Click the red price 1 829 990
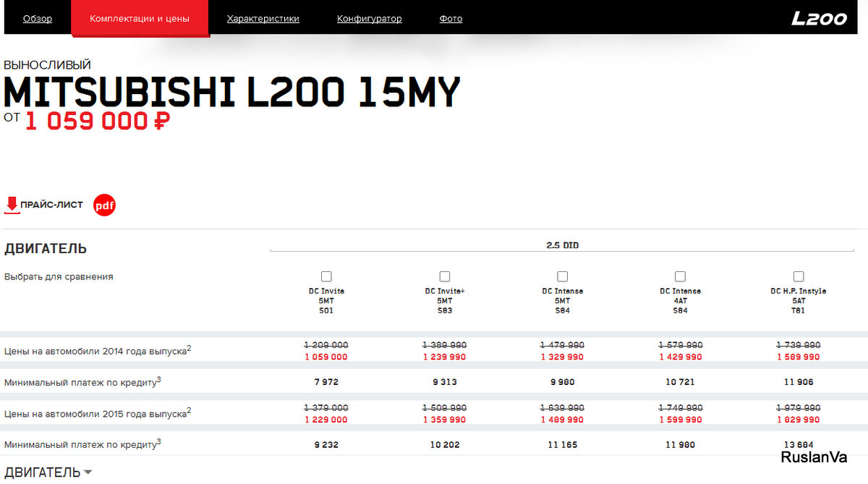Image resolution: width=868 pixels, height=484 pixels. 799,420
